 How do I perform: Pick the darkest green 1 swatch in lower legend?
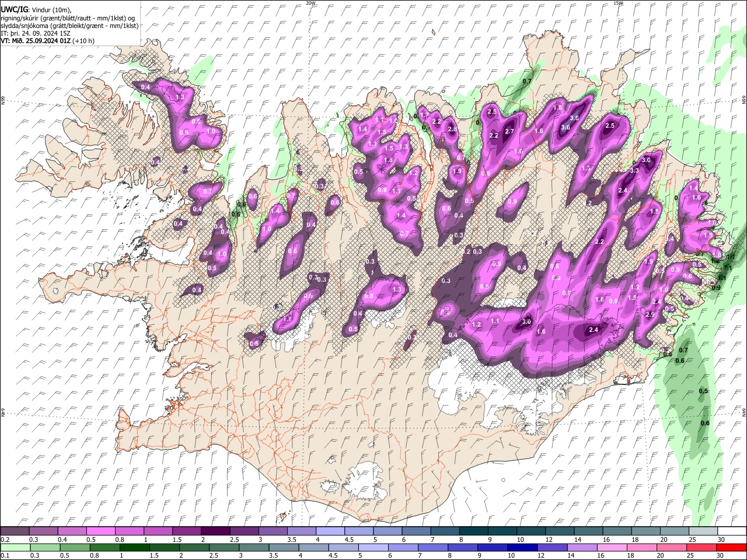pos(134,547)
